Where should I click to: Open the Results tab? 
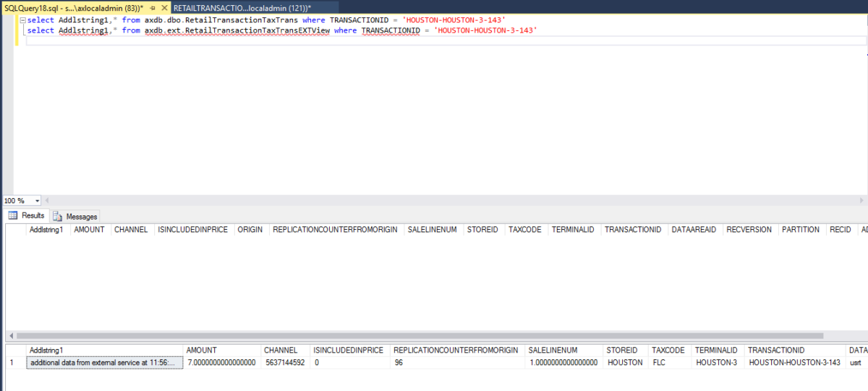click(27, 215)
